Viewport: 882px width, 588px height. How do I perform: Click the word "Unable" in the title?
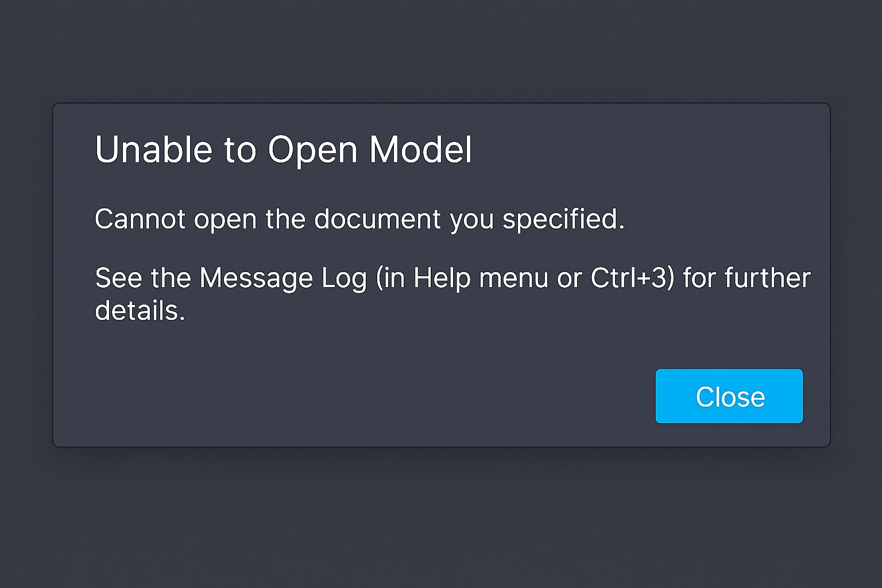[153, 150]
